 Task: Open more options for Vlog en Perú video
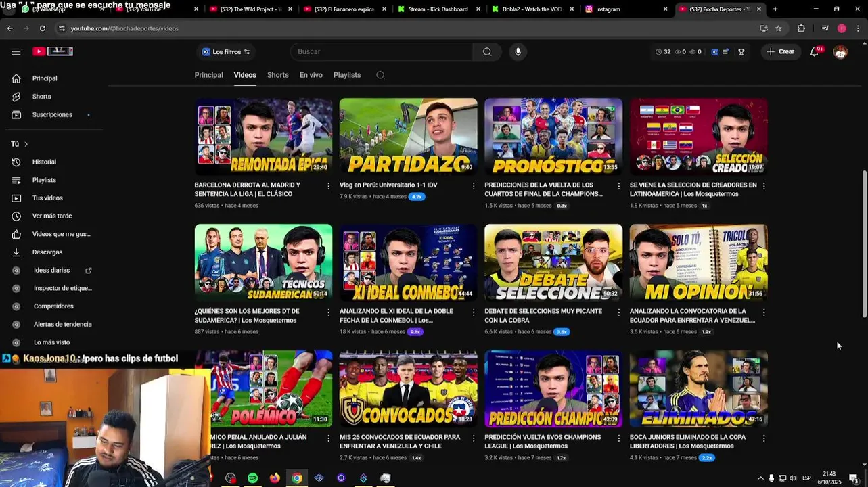474,186
